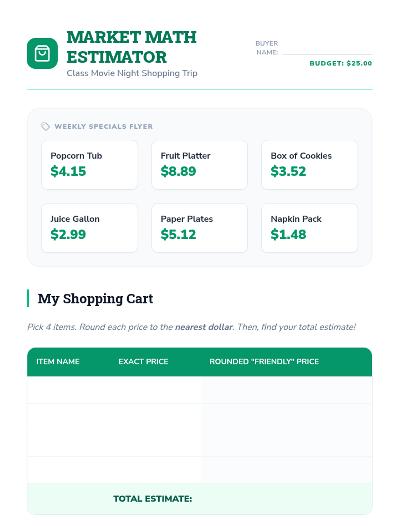Click the Total Estimate answer field
399x532 pixels.
[x=283, y=499]
